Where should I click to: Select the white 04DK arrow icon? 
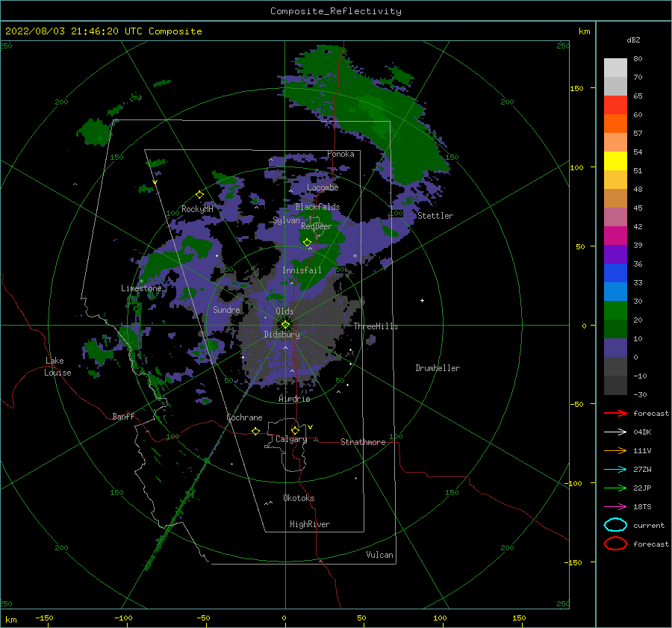point(615,432)
